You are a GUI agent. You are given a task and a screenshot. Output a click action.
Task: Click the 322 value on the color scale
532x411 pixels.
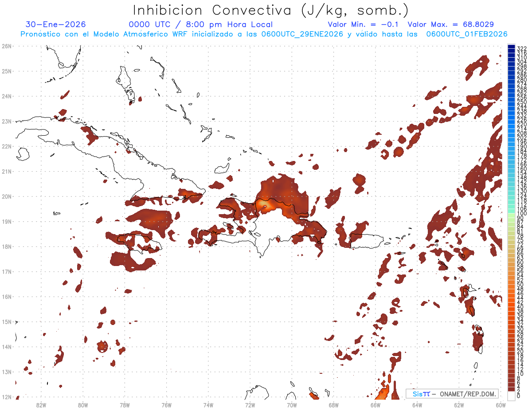522,48
